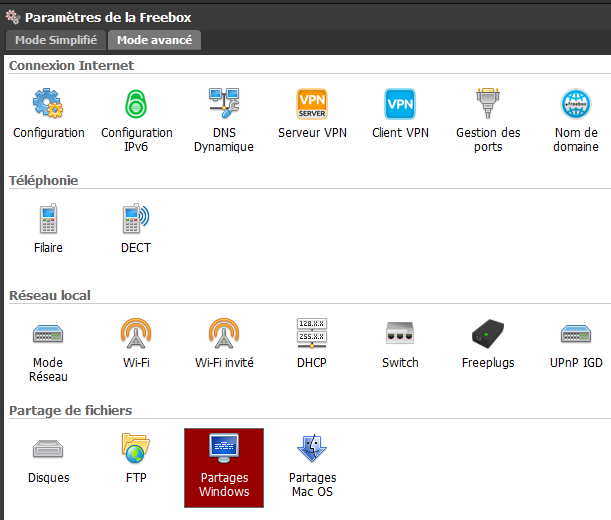Open DHCP settings icon
This screenshot has width=611, height=520.
[312, 334]
